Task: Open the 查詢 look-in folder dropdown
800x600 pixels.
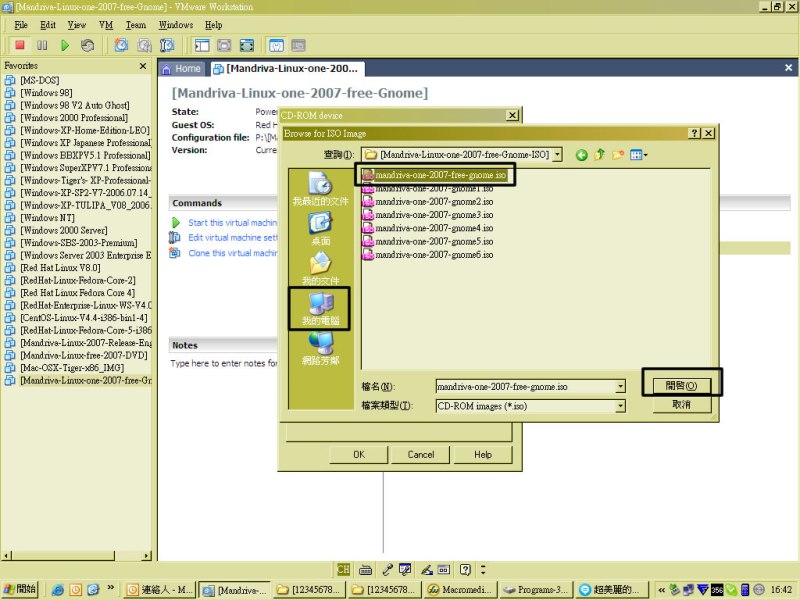Action: pyautogui.click(x=557, y=154)
